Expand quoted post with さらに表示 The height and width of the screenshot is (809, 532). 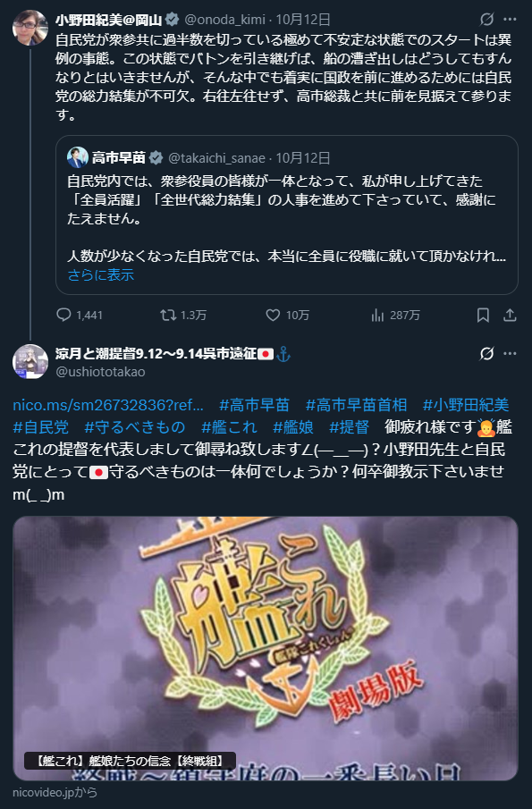pyautogui.click(x=101, y=275)
